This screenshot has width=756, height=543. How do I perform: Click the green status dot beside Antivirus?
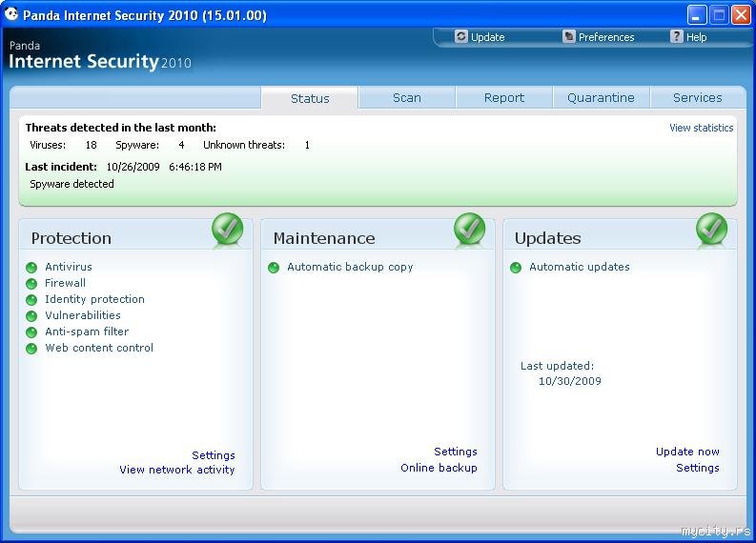(x=31, y=268)
